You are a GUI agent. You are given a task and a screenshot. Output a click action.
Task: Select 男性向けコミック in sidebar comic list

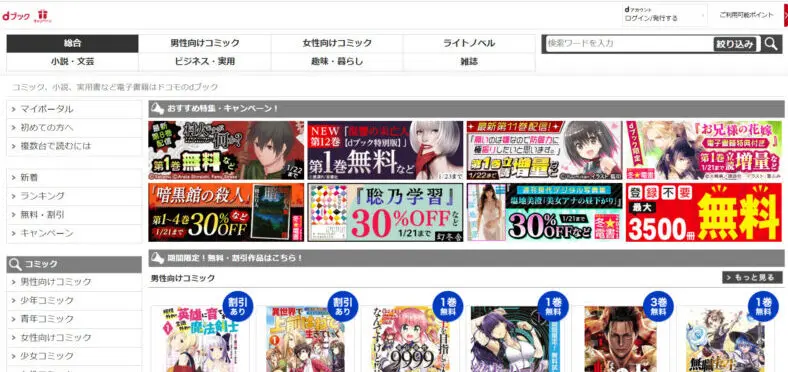(74, 282)
